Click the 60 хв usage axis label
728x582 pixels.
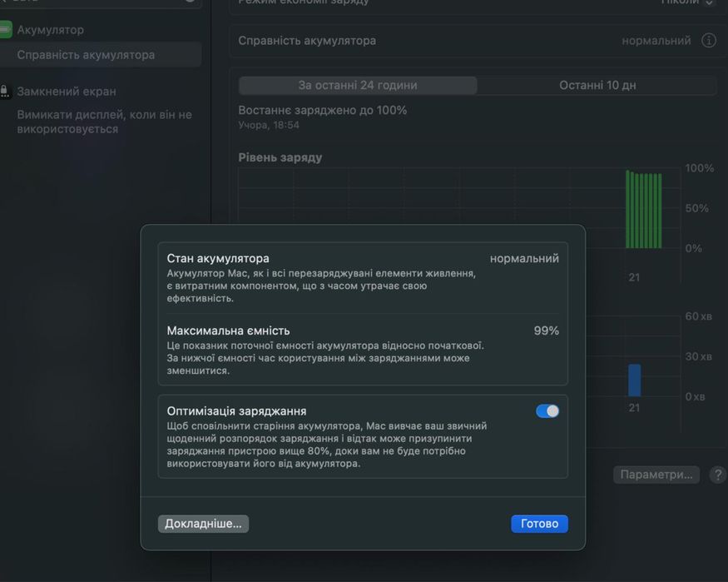pyautogui.click(x=698, y=316)
